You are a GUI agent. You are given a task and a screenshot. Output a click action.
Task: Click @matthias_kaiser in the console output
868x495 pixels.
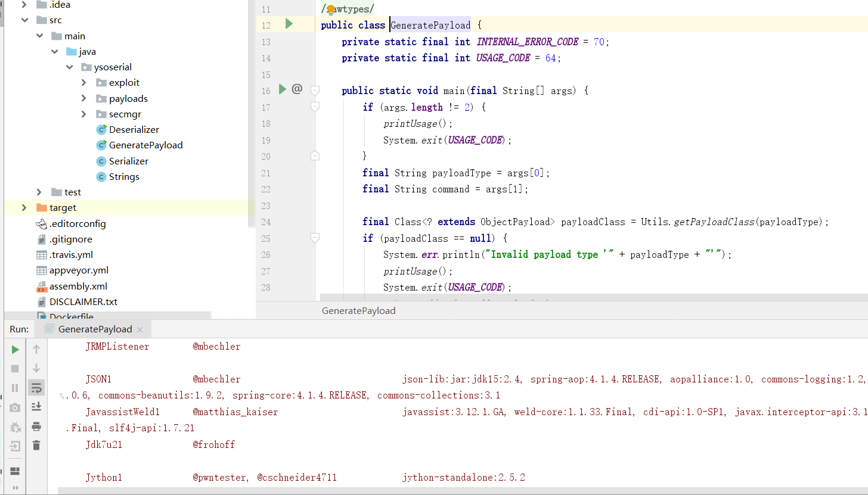coord(235,412)
